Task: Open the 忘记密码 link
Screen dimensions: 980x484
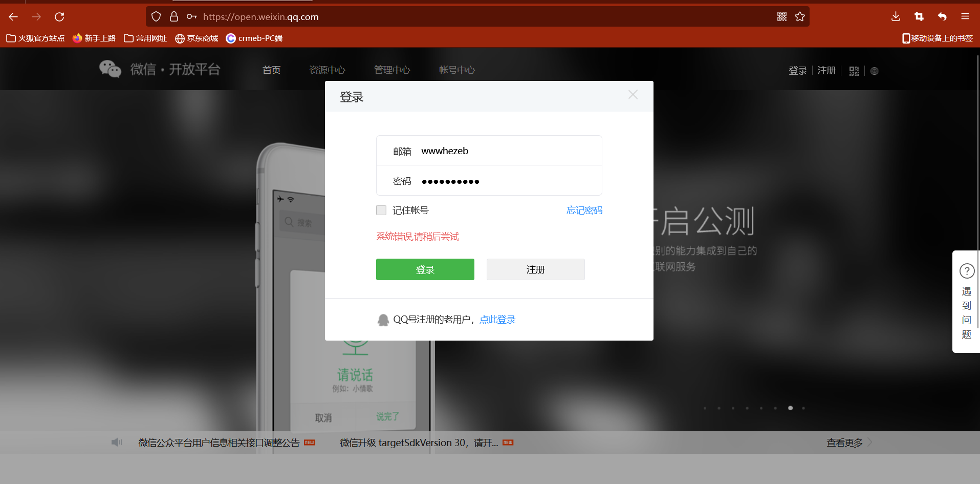Action: [x=584, y=211]
